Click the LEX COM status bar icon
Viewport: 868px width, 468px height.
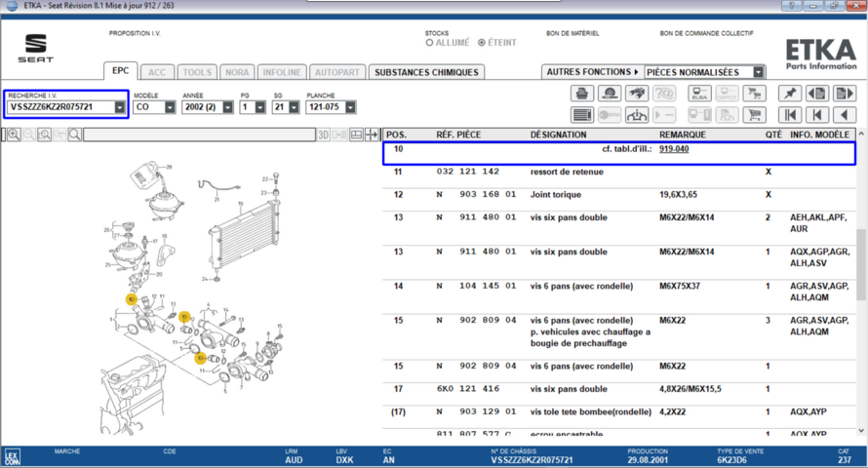pyautogui.click(x=12, y=457)
